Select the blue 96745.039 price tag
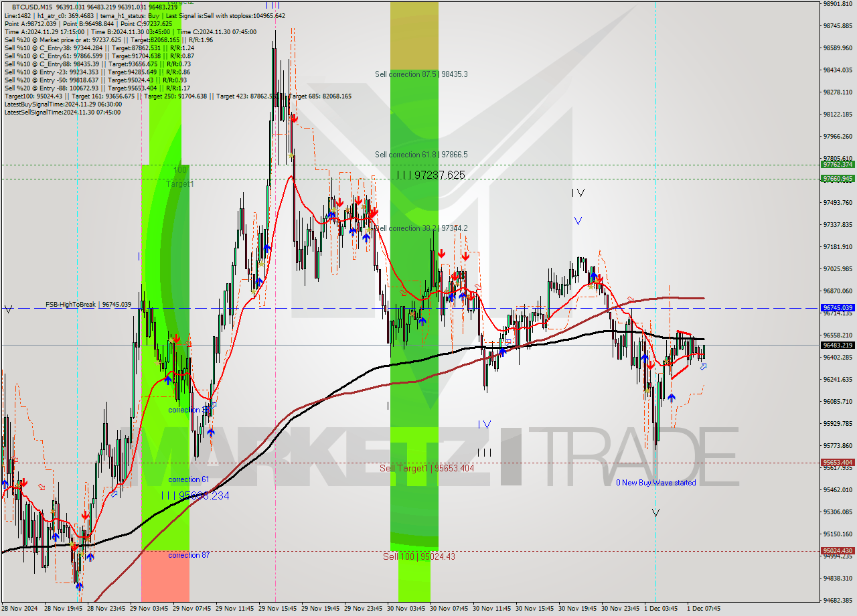This screenshot has height=616, width=857. 837,308
